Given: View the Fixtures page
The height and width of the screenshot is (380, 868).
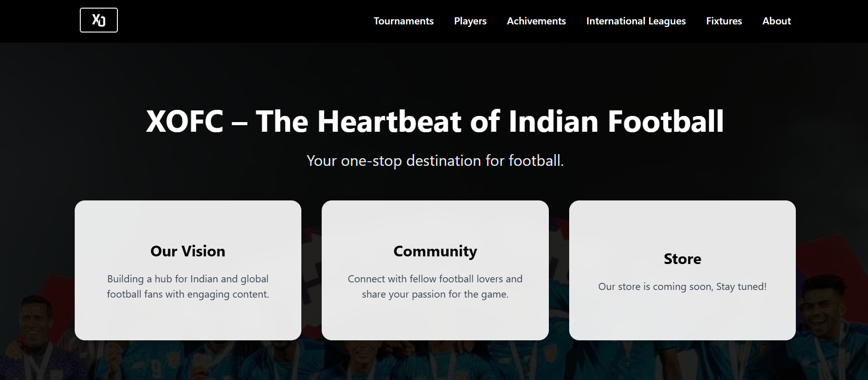Looking at the screenshot, I should (724, 21).
